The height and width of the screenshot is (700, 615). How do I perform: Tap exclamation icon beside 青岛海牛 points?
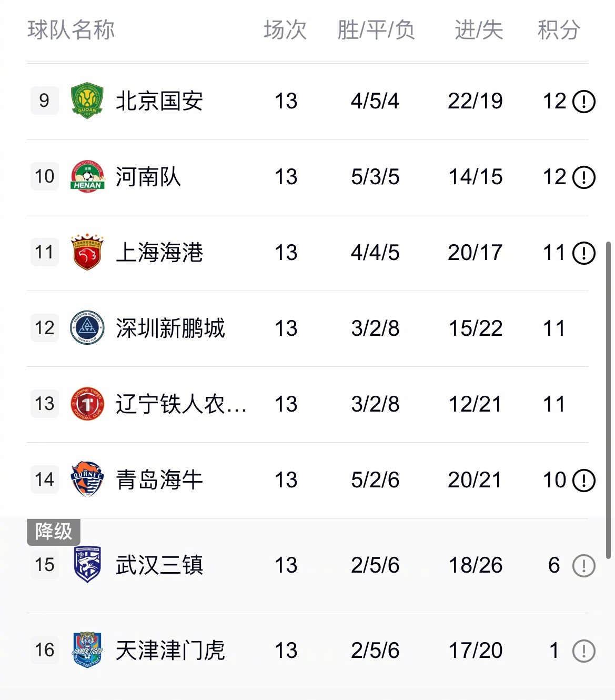[x=583, y=480]
